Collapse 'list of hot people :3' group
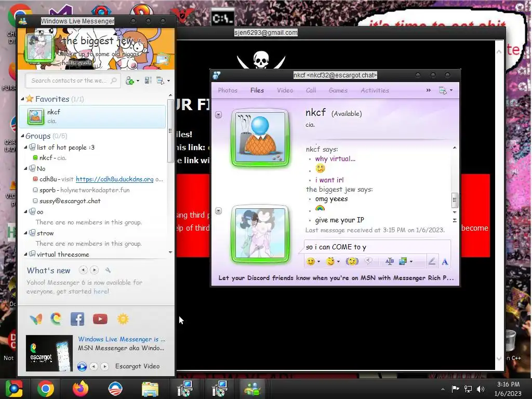The image size is (532, 399). click(x=26, y=147)
